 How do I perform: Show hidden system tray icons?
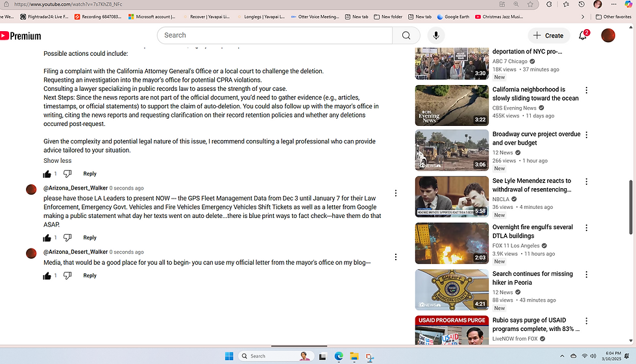[562, 356]
